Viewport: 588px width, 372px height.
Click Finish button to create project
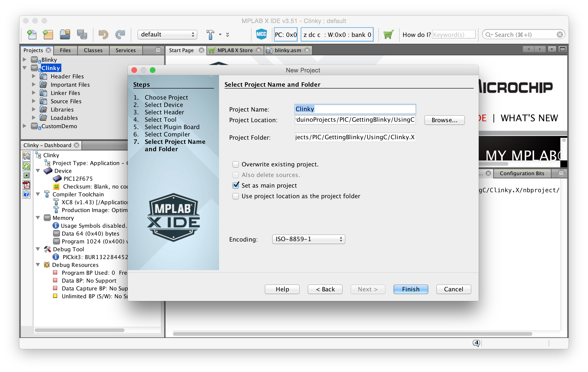click(410, 289)
